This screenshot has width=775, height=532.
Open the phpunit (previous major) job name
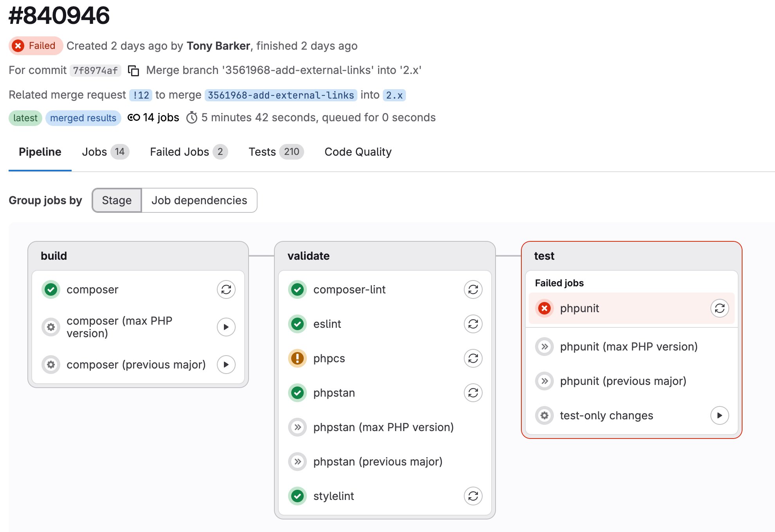pyautogui.click(x=623, y=381)
